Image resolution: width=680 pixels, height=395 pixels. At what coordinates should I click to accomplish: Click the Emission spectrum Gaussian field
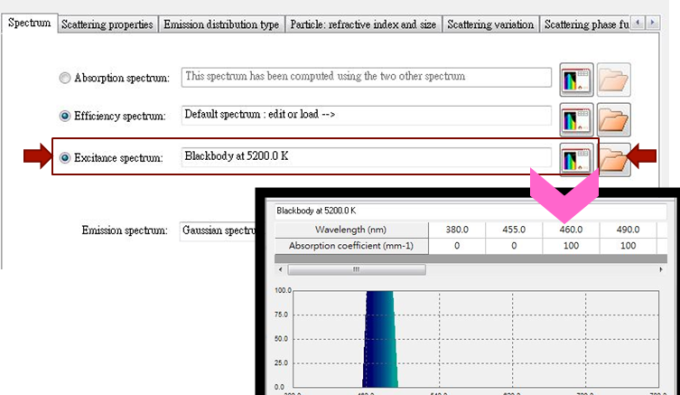pos(218,231)
